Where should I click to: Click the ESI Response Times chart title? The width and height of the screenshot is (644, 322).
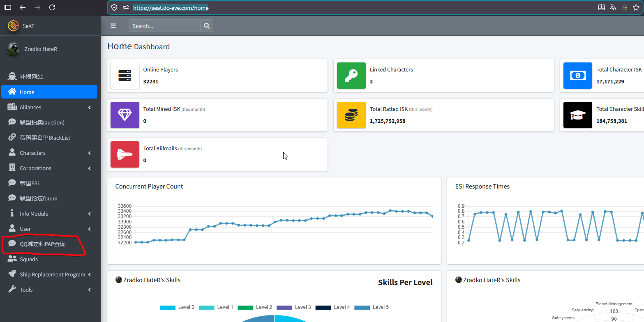(482, 186)
